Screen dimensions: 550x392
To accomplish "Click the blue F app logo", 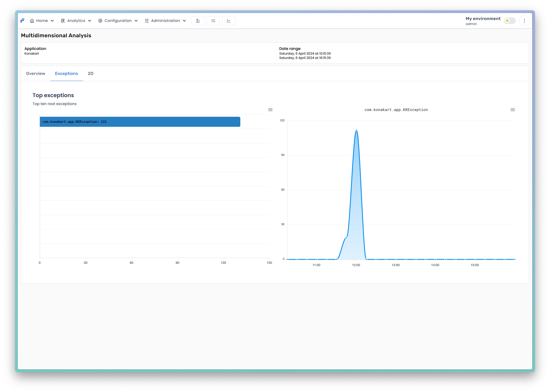I will (22, 21).
